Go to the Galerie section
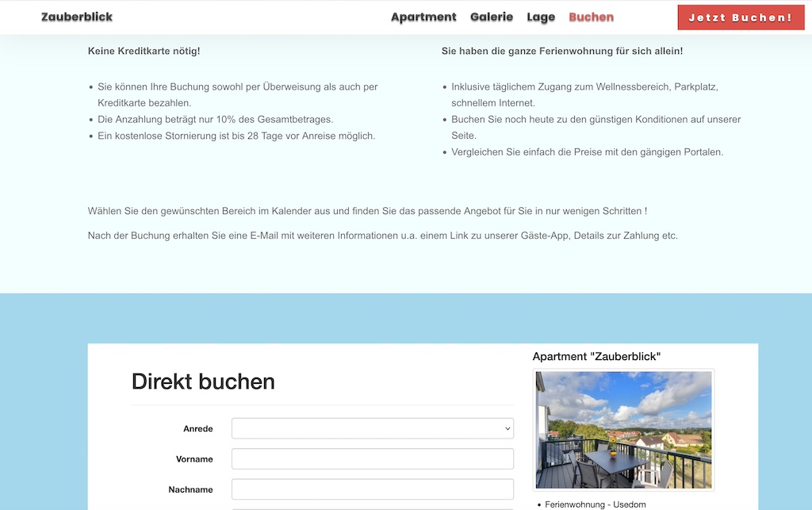 pos(492,17)
